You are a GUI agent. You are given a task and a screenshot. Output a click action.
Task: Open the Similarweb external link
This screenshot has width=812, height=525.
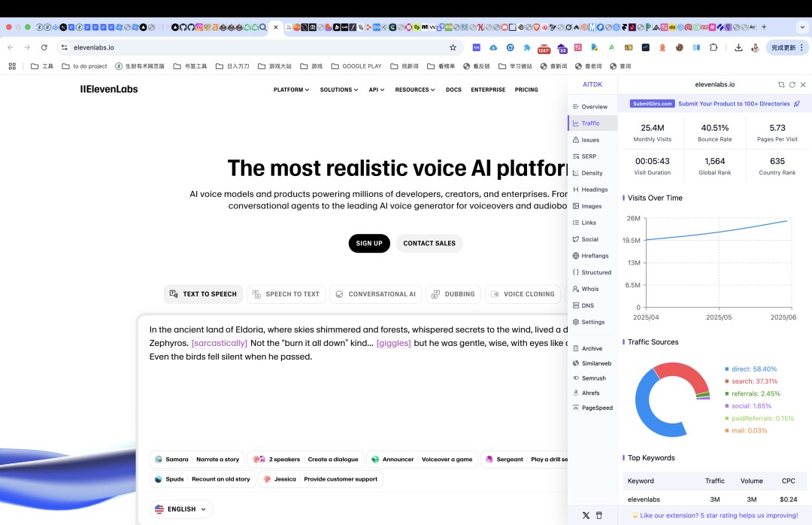[x=592, y=364]
